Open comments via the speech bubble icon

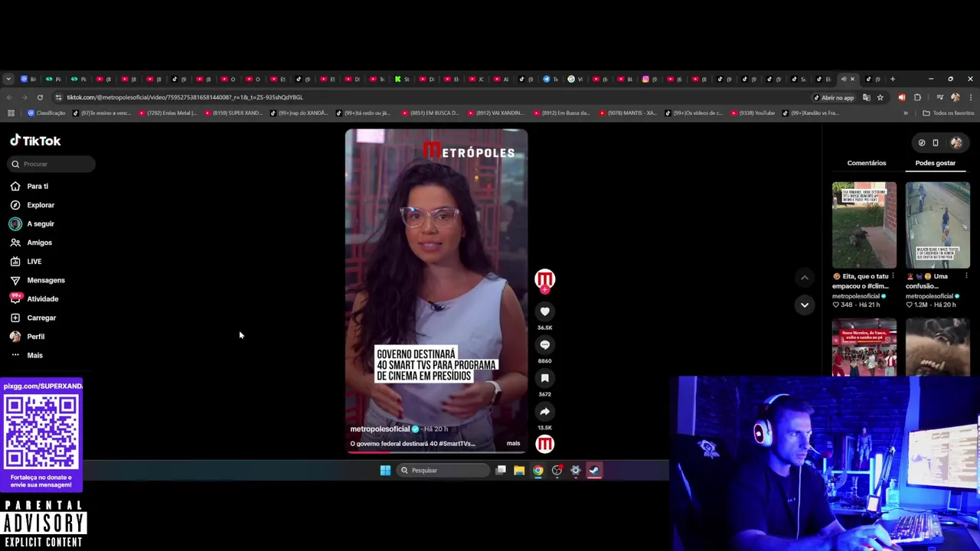[x=544, y=345]
